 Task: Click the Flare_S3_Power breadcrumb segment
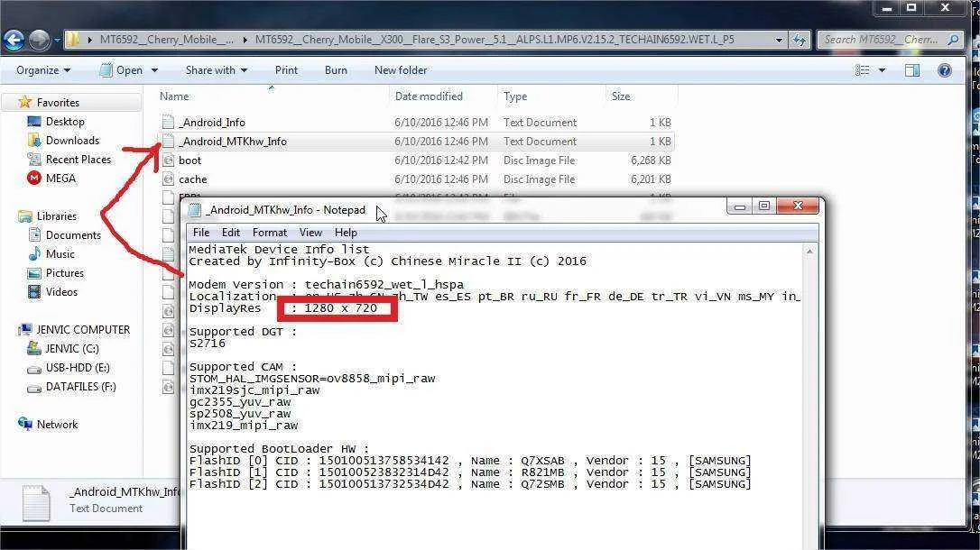[495, 40]
